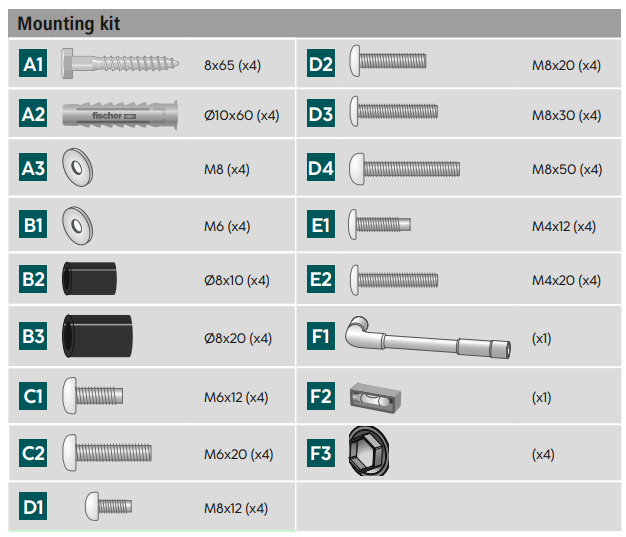Screen dimensions: 626x537
Task: Click the small black spacer in row B2
Action: [88, 278]
